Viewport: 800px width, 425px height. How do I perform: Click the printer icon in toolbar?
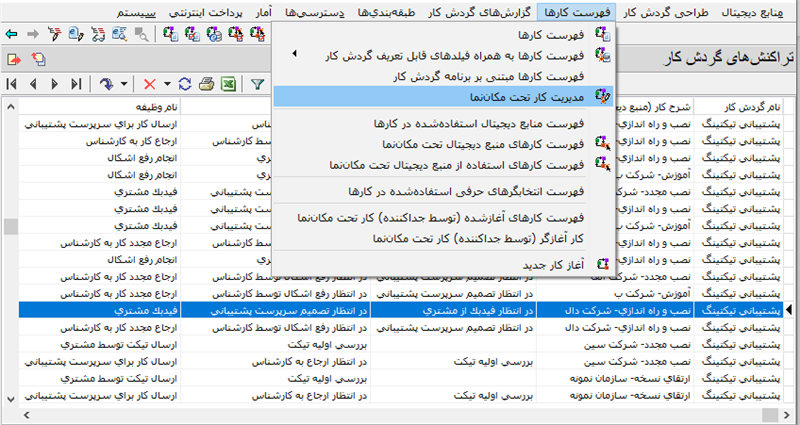(x=206, y=84)
